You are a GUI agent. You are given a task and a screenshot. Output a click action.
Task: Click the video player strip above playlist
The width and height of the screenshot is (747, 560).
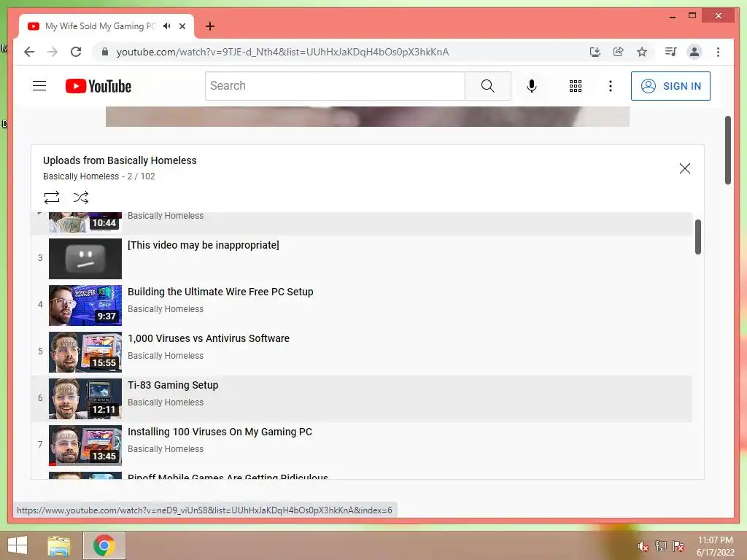pyautogui.click(x=368, y=117)
